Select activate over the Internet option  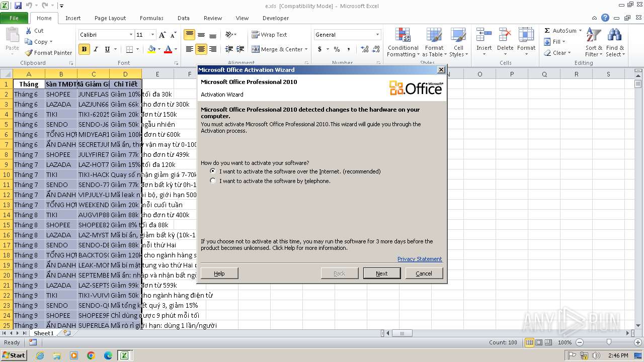click(x=213, y=171)
